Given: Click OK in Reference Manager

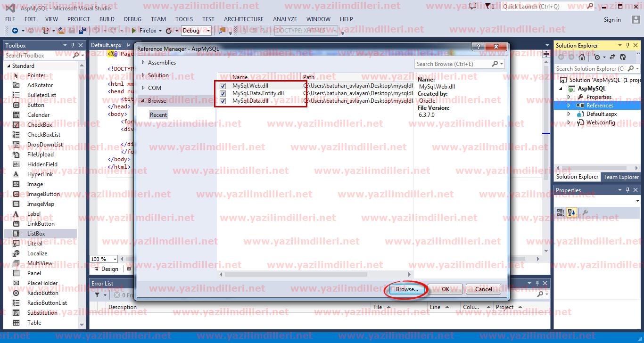Looking at the screenshot, I should [446, 289].
